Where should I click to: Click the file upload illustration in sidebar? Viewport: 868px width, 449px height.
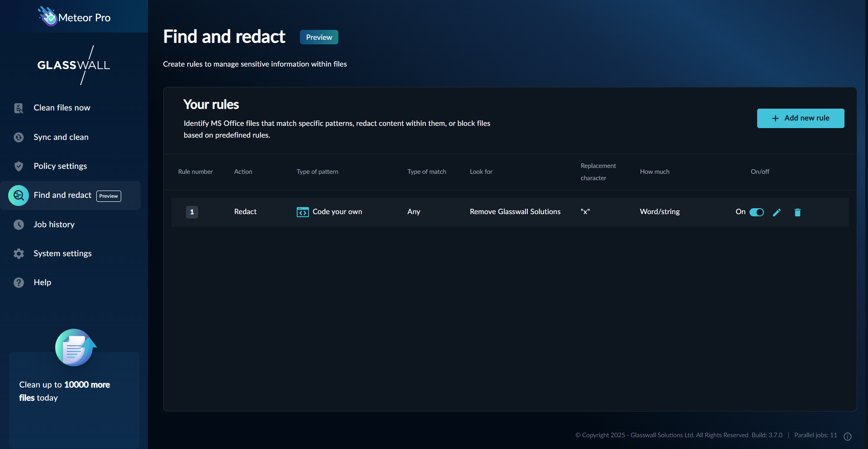pos(75,348)
